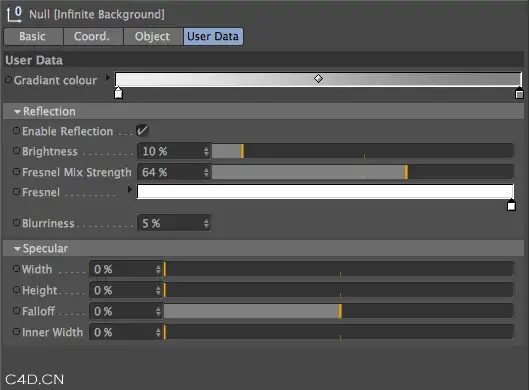Toggle the Enable Reflection keyframe dot
Screen dimensions: 529x390
(16, 130)
